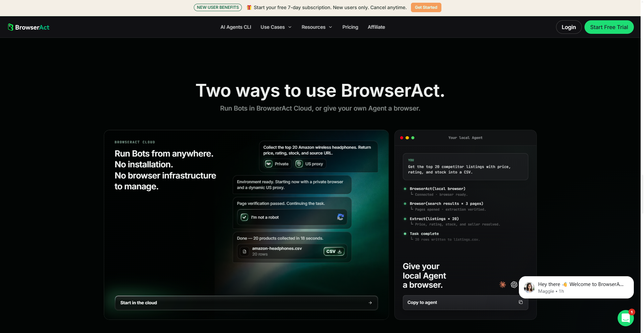Expand the Resources dropdown chevron

pos(330,27)
